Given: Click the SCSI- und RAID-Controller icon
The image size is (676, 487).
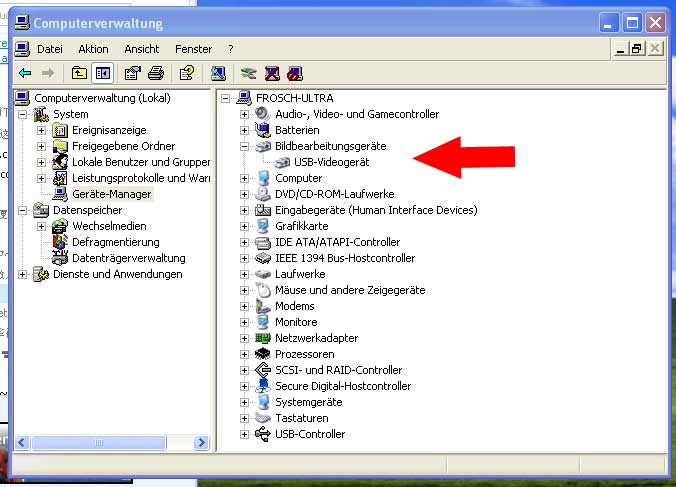Looking at the screenshot, I should 263,370.
